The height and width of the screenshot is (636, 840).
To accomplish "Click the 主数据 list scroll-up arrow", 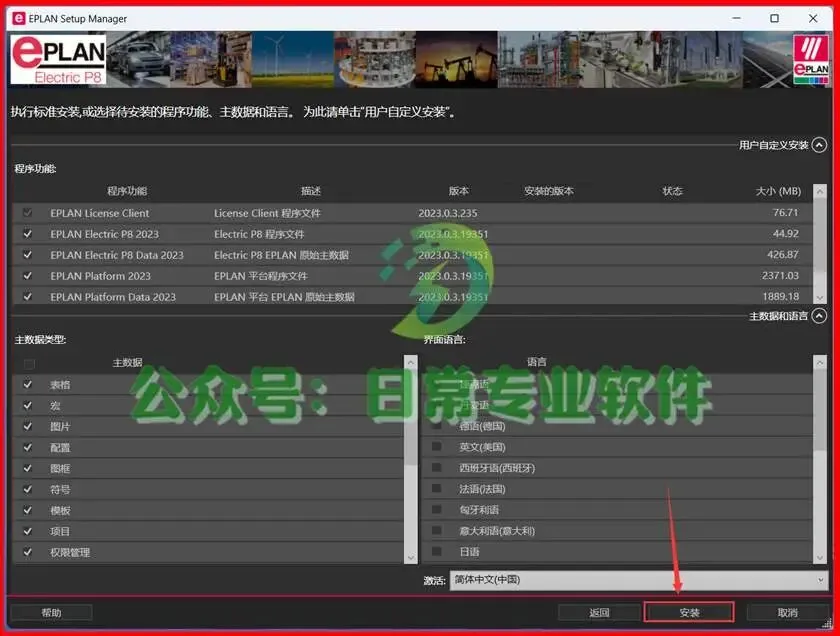I will [410, 362].
